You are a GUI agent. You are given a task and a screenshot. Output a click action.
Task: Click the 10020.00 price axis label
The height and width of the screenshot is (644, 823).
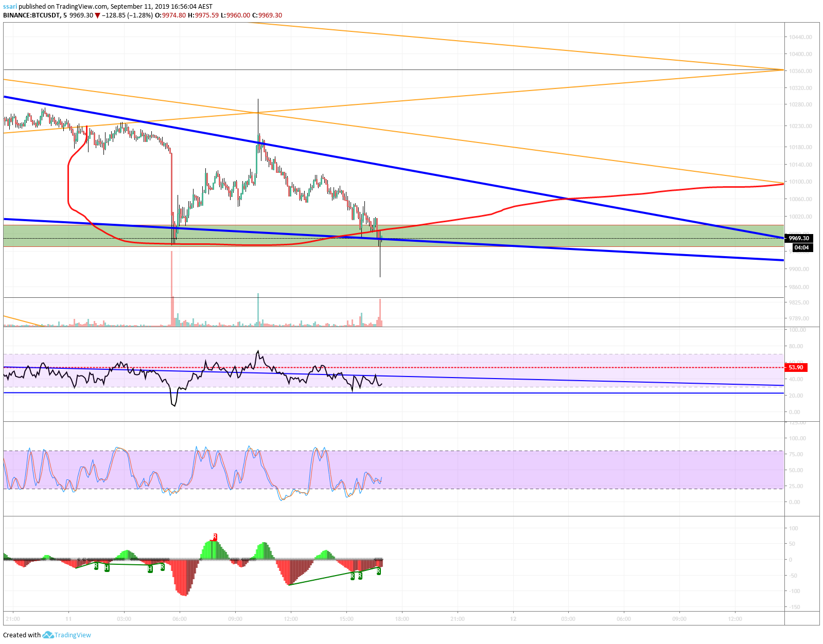tap(800, 217)
